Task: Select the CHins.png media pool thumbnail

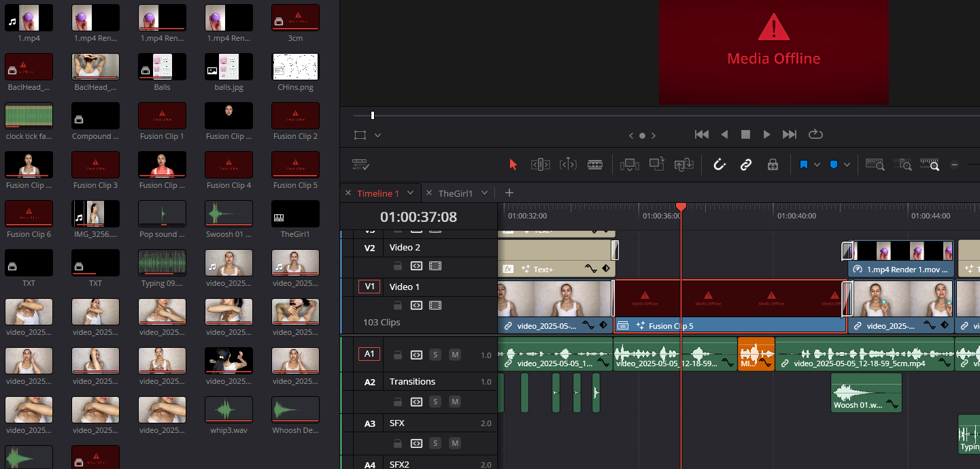Action: (295, 67)
